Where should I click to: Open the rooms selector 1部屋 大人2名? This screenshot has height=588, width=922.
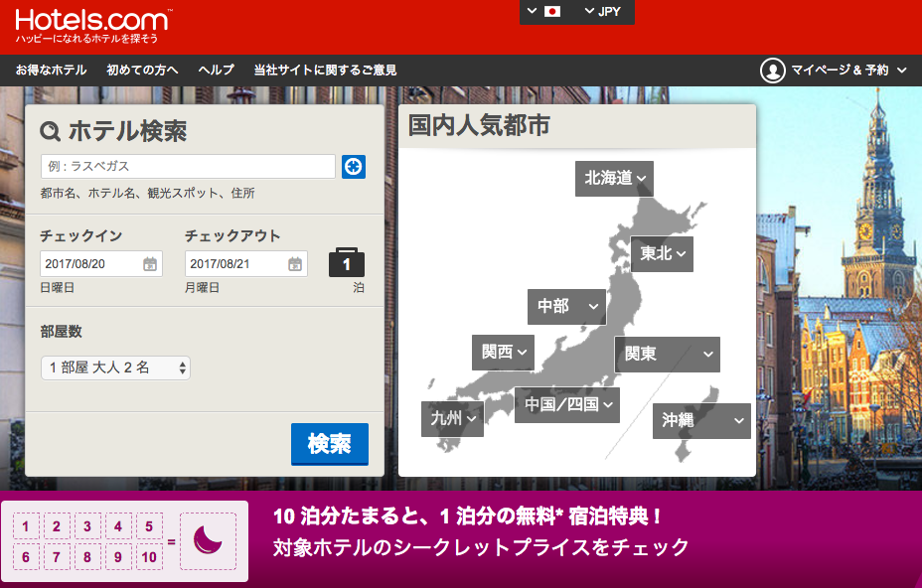[x=115, y=368]
